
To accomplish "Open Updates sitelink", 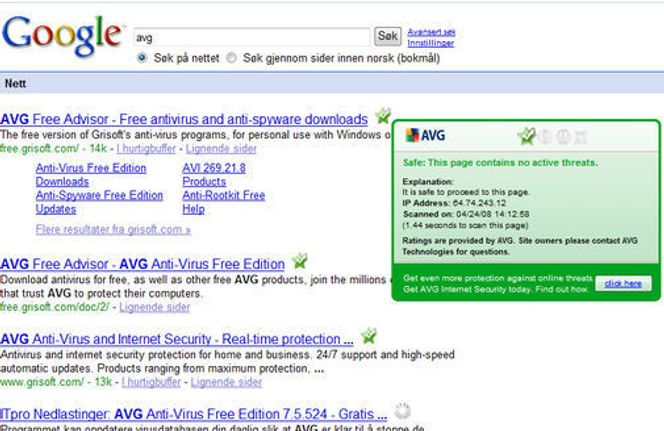I will pyautogui.click(x=56, y=209).
